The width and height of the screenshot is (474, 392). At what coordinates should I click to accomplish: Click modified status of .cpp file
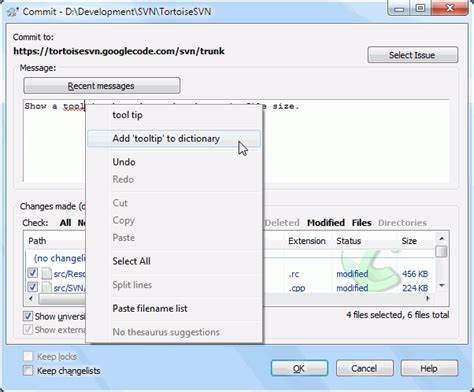pyautogui.click(x=352, y=288)
